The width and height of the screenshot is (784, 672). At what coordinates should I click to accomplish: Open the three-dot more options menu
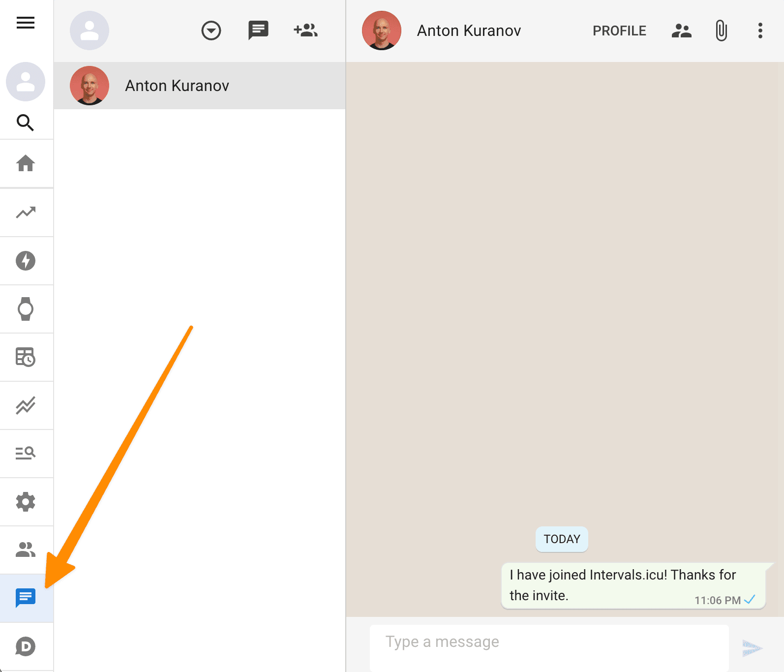(760, 31)
